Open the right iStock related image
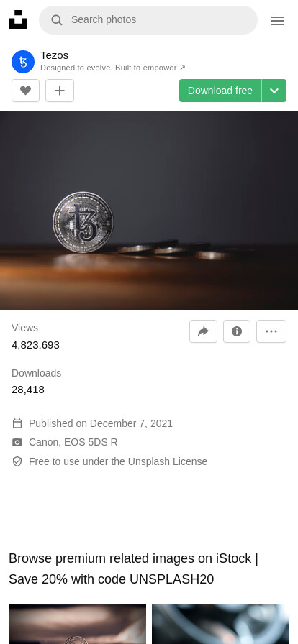 220,625
